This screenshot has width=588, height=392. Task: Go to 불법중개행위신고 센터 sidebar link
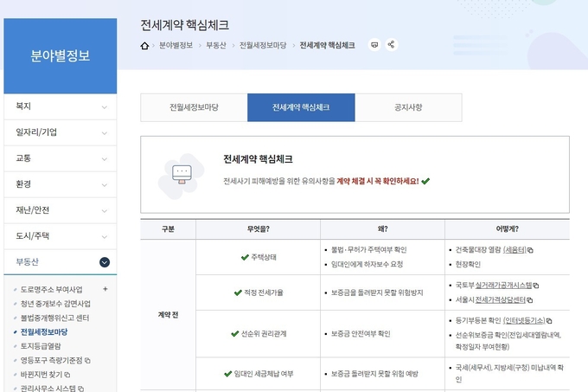pos(56,318)
